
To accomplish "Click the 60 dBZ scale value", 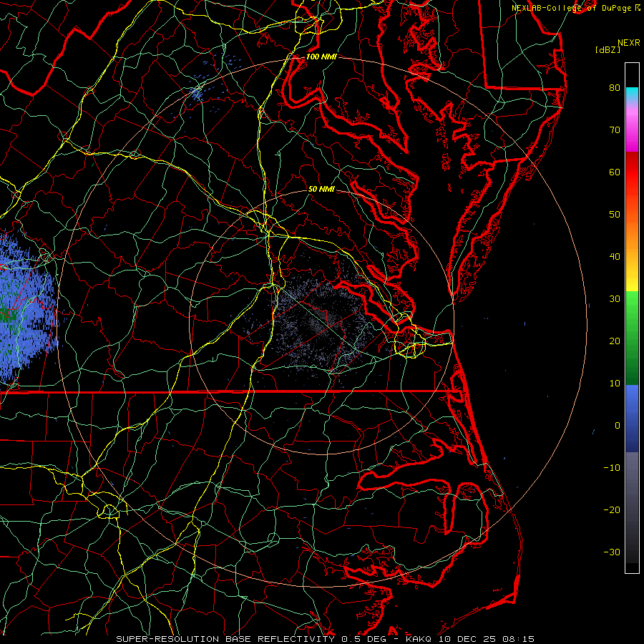I will coord(615,172).
